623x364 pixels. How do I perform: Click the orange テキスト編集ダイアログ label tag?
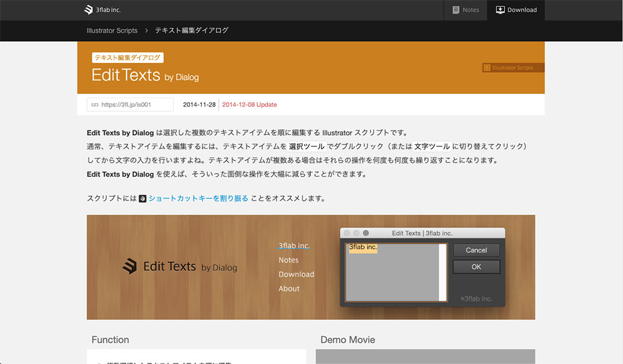tap(128, 58)
